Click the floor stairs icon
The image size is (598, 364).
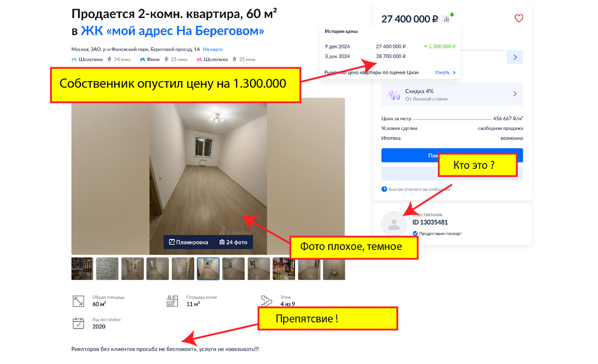coord(267,300)
